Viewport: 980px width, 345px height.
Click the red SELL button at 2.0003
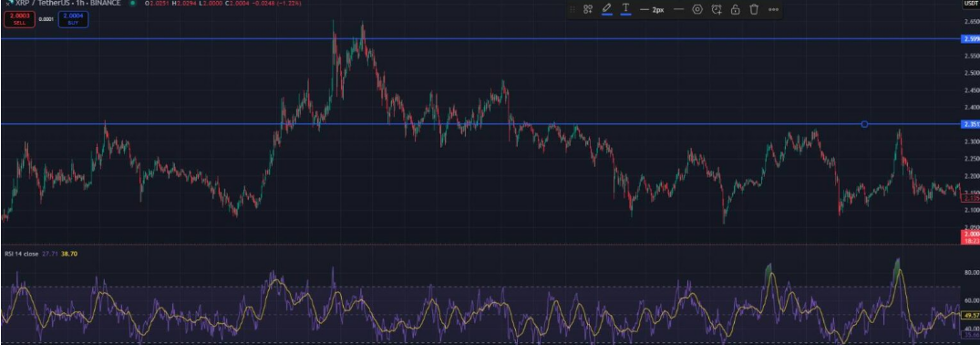(19, 19)
